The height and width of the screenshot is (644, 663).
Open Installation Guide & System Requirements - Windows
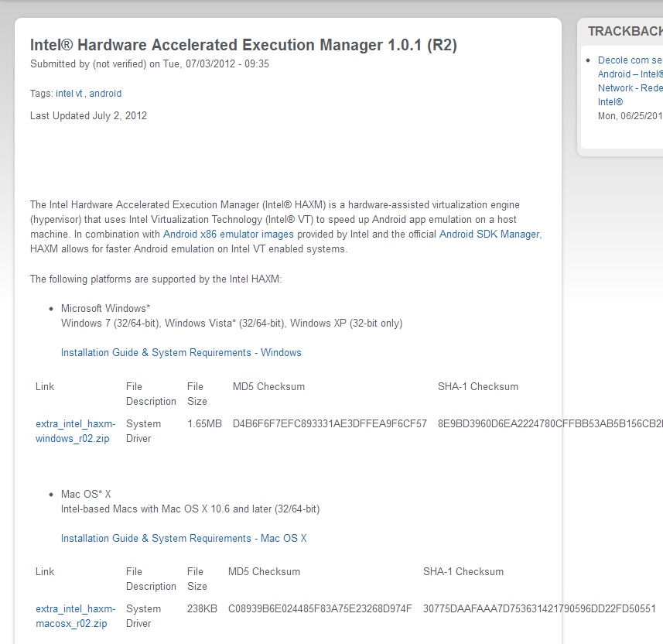pyautogui.click(x=181, y=352)
